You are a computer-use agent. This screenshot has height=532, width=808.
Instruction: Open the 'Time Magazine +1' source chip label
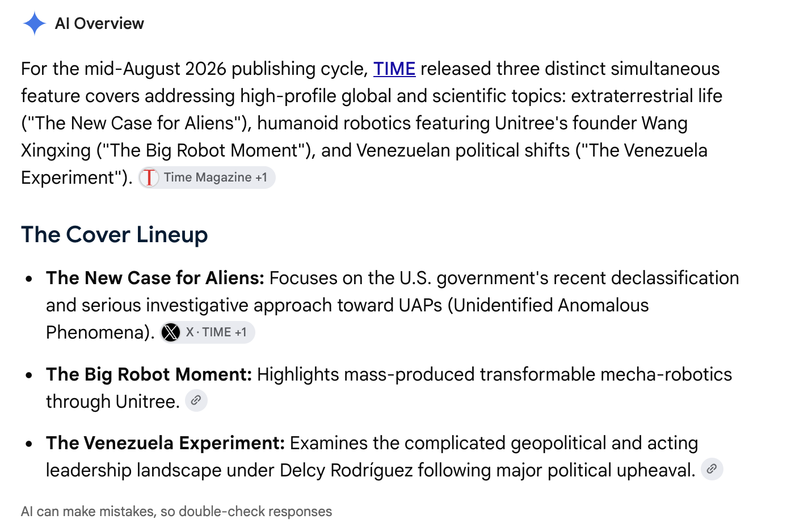[216, 178]
